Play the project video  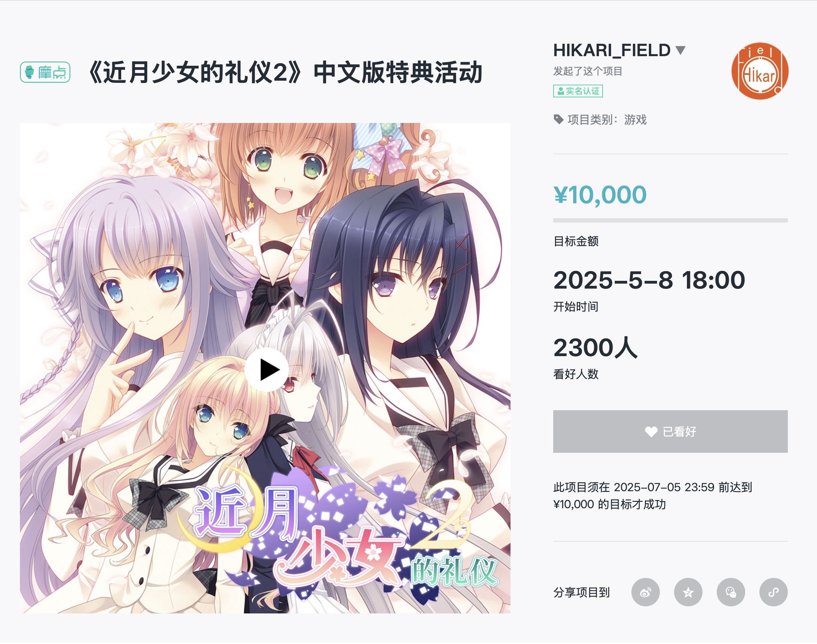[267, 370]
